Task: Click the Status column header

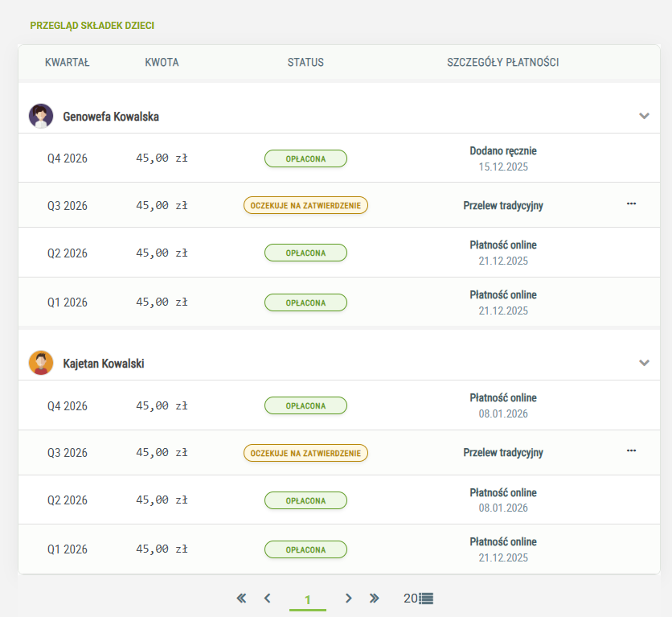Action: 305,63
